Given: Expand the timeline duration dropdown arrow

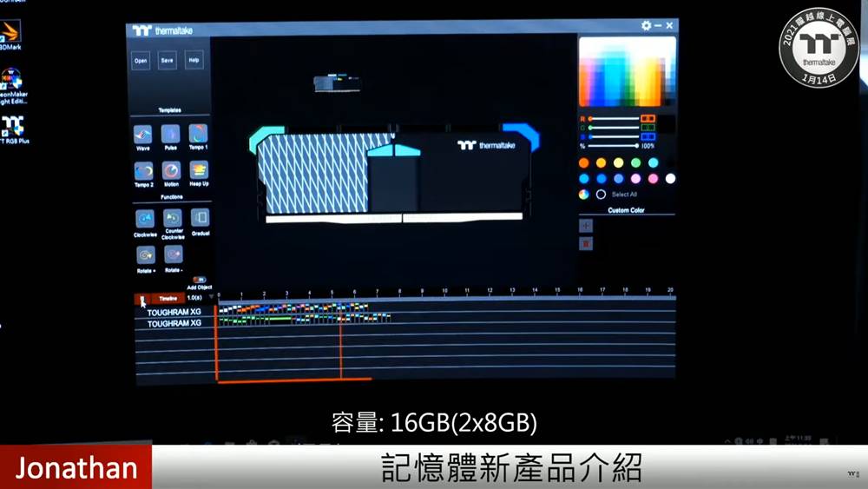Looking at the screenshot, I should click(x=210, y=298).
